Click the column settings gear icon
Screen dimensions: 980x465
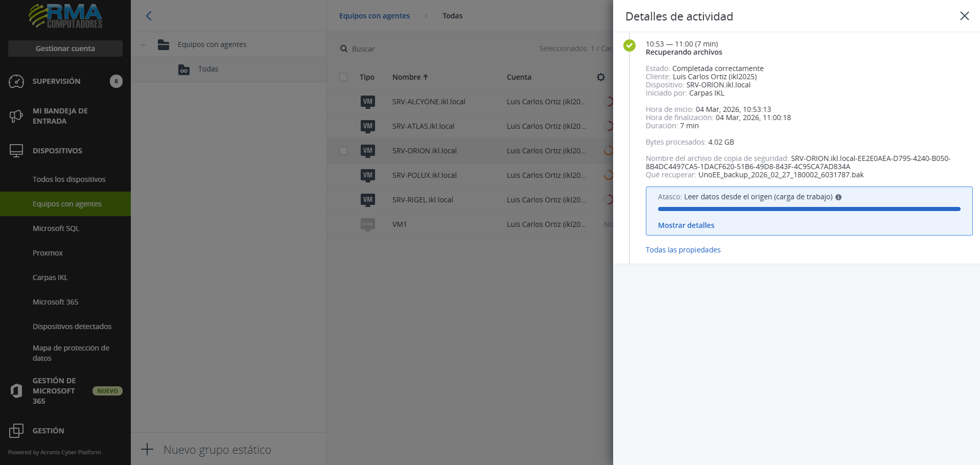tap(601, 77)
